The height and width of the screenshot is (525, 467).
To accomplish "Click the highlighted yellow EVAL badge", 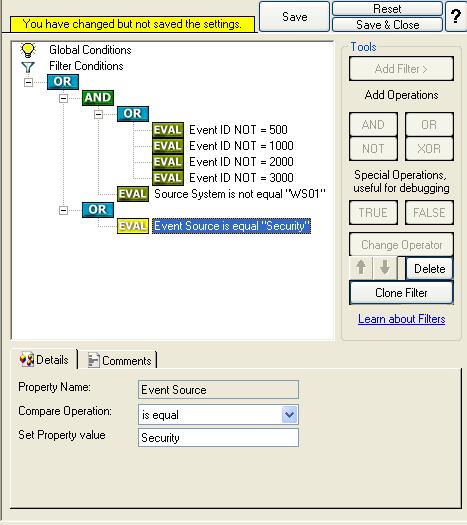I will click(133, 226).
